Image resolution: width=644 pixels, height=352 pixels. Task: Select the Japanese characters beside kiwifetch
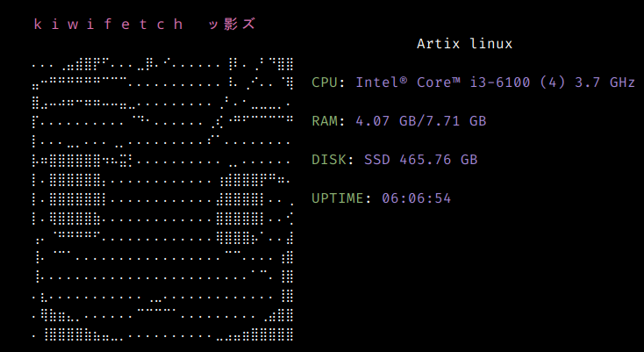[231, 24]
